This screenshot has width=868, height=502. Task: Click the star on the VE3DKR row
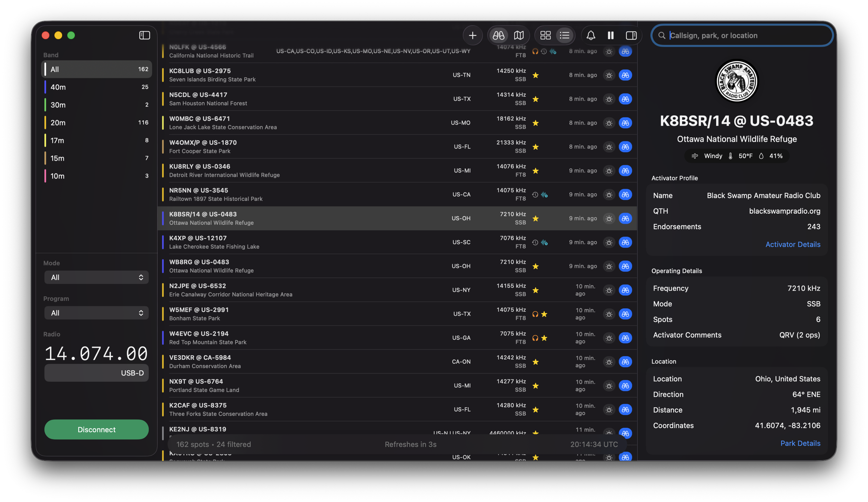[535, 362]
